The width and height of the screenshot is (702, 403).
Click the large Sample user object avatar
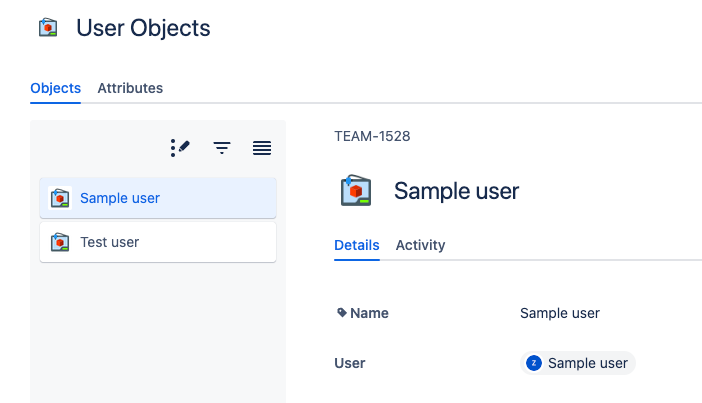click(356, 190)
